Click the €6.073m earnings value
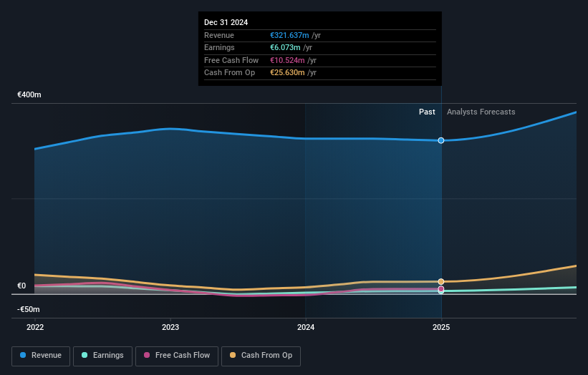This screenshot has width=588, height=375. [x=285, y=47]
